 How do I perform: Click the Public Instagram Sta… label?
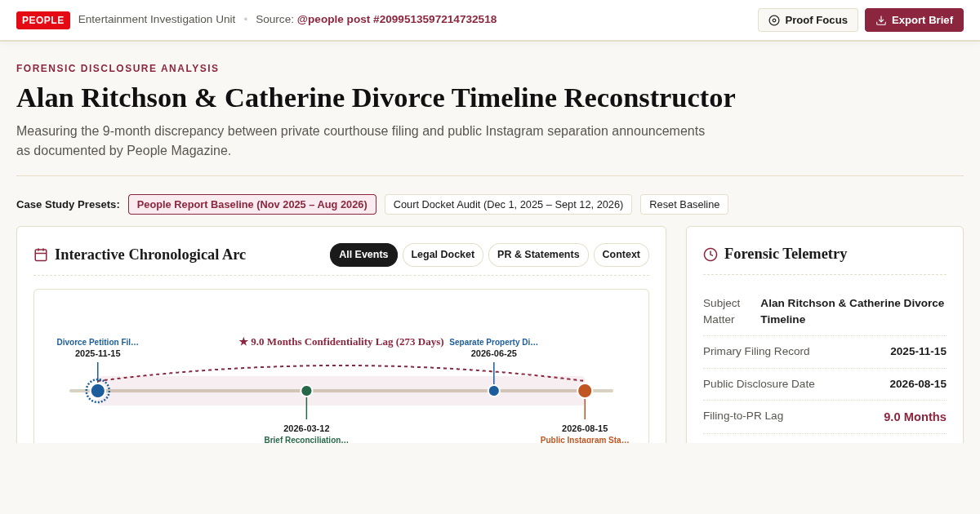pos(585,440)
